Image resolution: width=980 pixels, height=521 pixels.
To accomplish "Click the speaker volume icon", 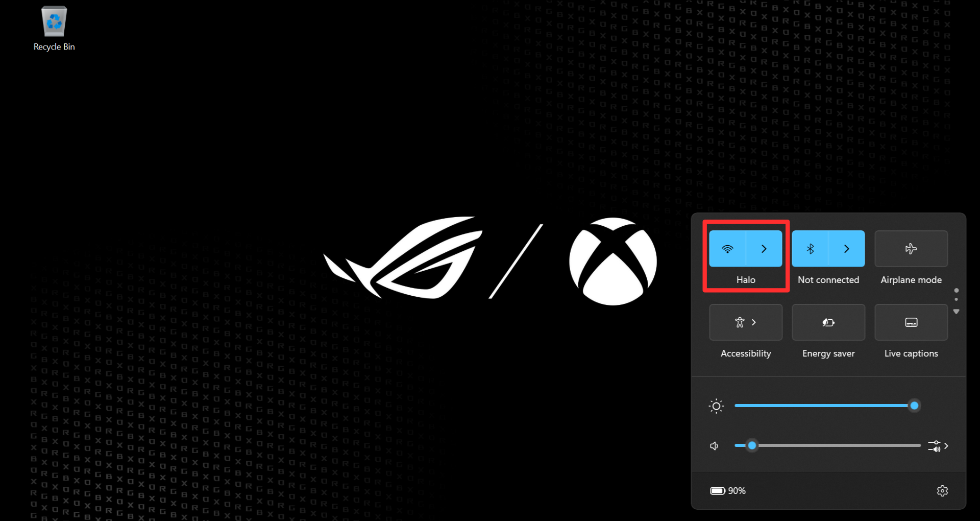I will pyautogui.click(x=714, y=445).
